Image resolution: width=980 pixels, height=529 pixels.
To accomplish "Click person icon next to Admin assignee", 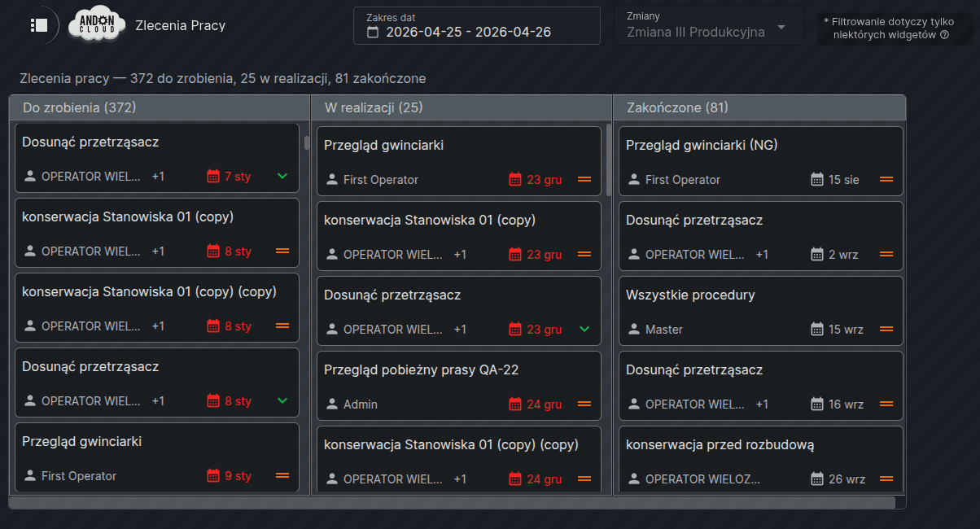I will (x=331, y=404).
